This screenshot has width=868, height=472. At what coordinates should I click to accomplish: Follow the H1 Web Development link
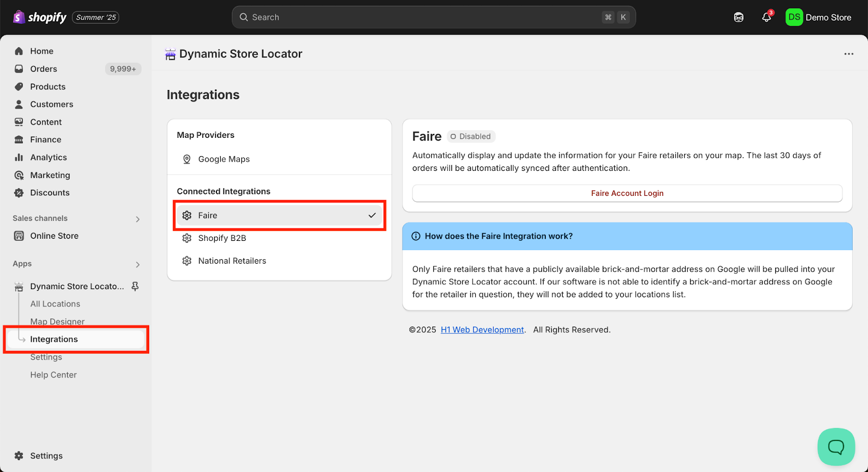[x=482, y=330]
